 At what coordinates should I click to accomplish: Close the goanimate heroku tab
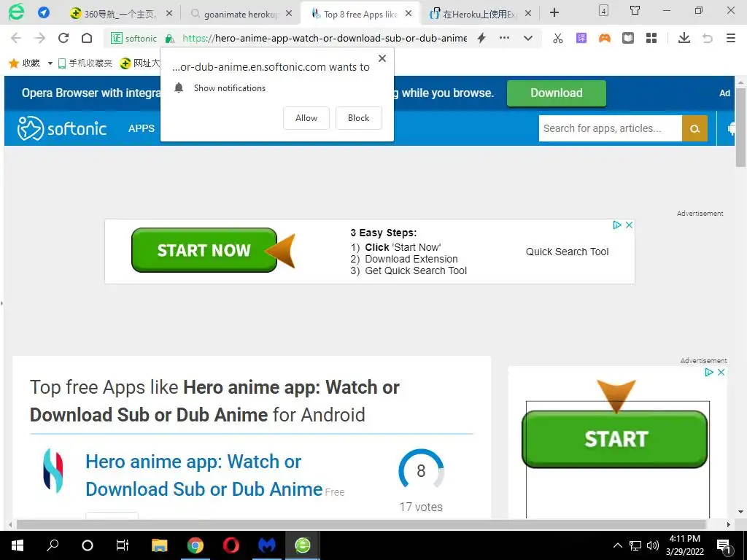(x=289, y=13)
